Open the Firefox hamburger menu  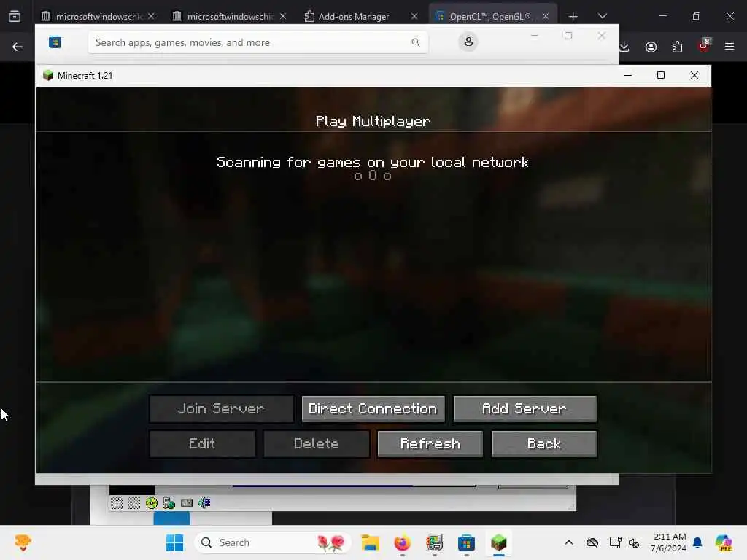click(x=729, y=47)
